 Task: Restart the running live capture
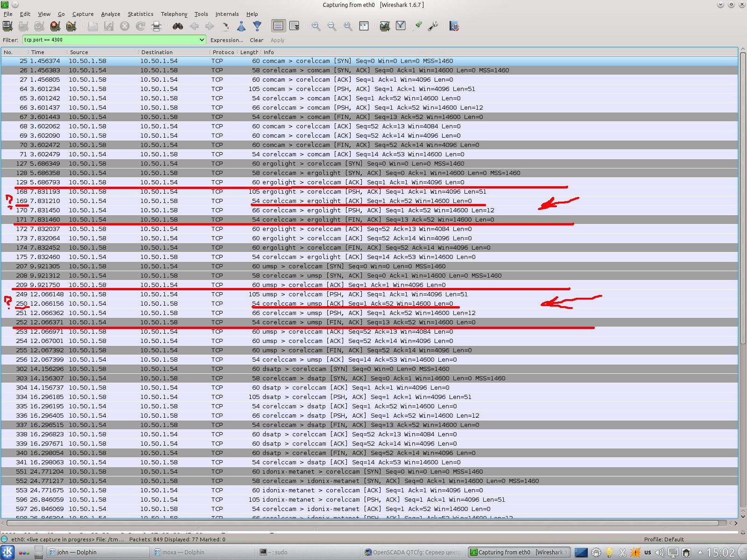(71, 26)
